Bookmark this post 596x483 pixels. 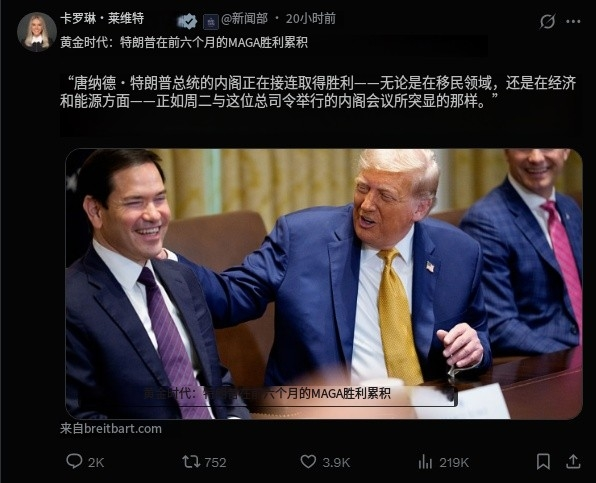[x=544, y=462]
